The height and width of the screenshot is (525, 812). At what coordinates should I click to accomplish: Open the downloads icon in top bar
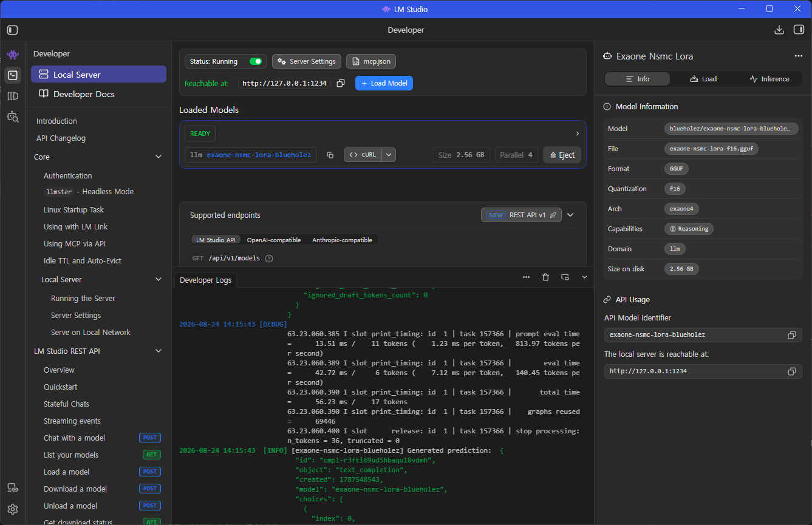779,30
